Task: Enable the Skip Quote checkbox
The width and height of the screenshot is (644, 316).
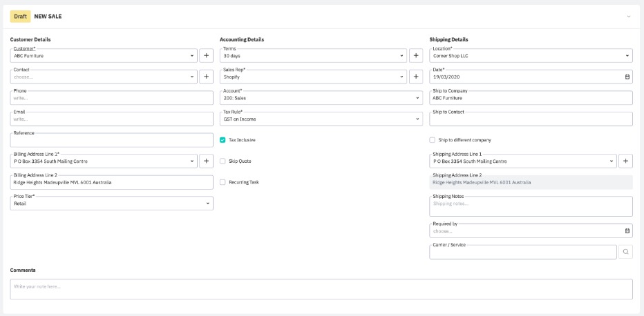Action: tap(222, 161)
